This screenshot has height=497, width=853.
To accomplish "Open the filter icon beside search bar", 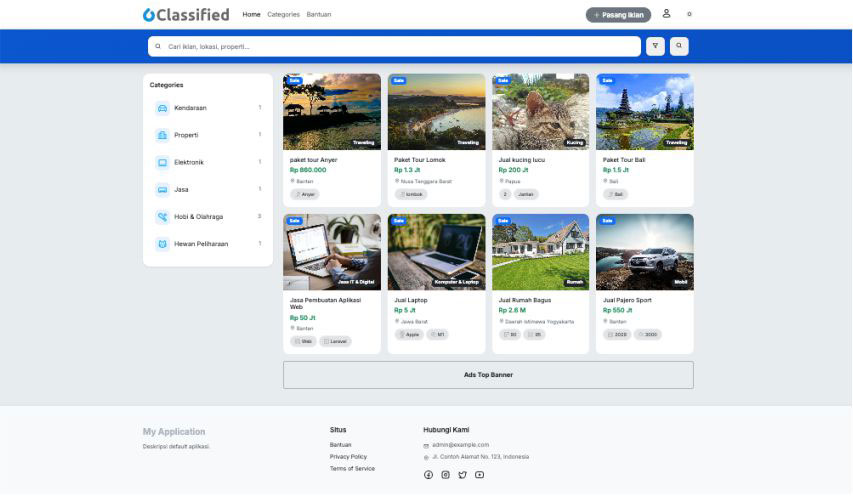I will tap(655, 46).
